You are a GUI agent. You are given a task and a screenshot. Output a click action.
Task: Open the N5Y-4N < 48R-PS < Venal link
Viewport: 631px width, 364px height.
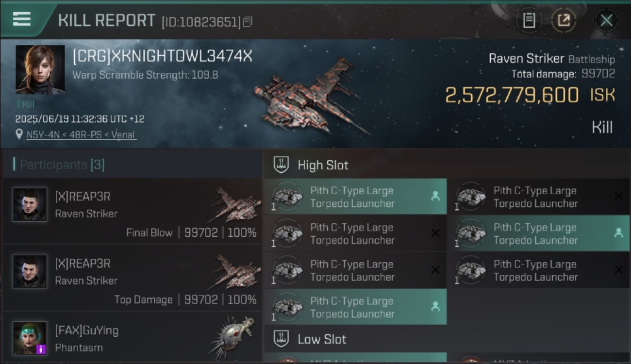[x=81, y=135]
